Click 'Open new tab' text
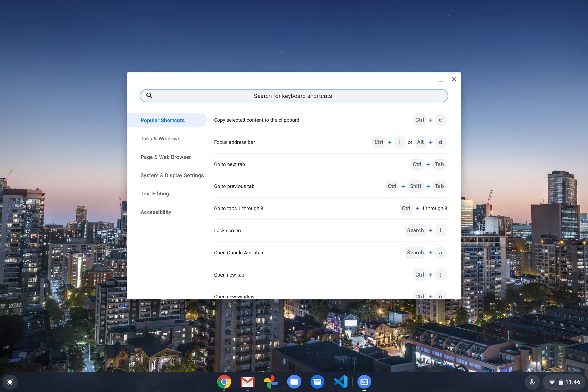Viewport: 588px width, 392px height. 229,275
